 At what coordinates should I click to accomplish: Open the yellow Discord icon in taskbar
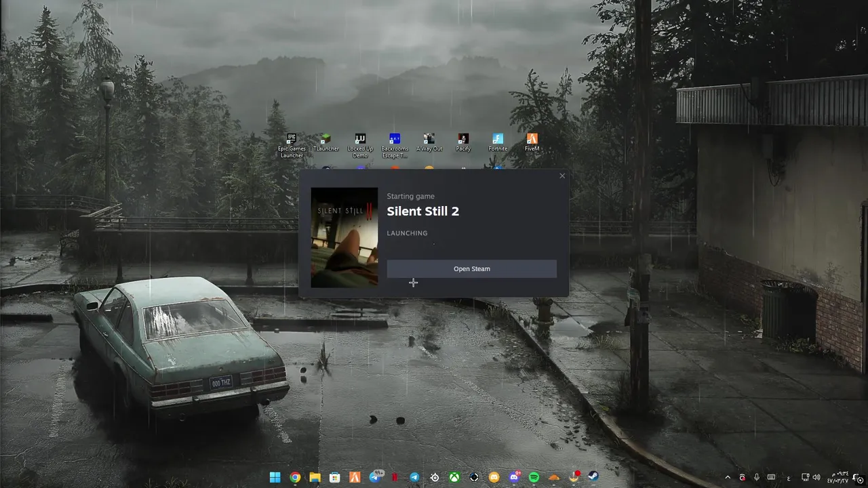tap(494, 477)
